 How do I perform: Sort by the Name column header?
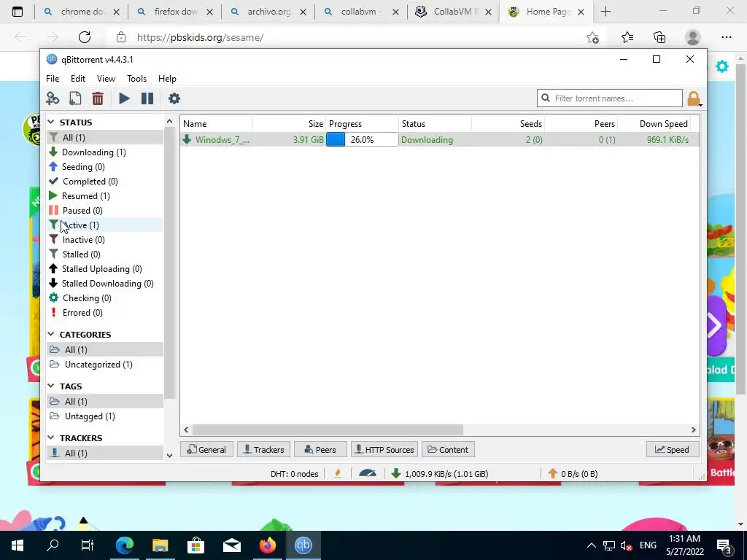pyautogui.click(x=217, y=124)
